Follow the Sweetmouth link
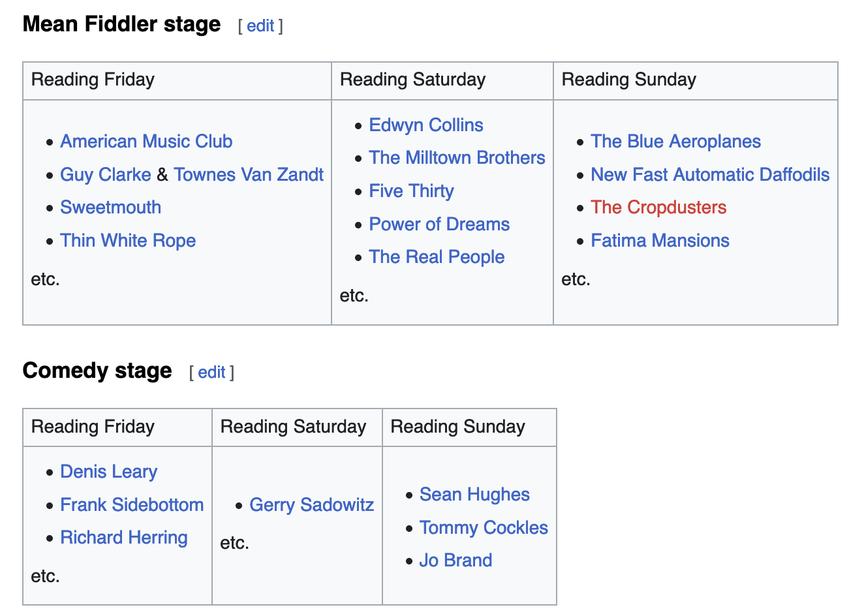This screenshot has width=864, height=616. click(x=110, y=208)
